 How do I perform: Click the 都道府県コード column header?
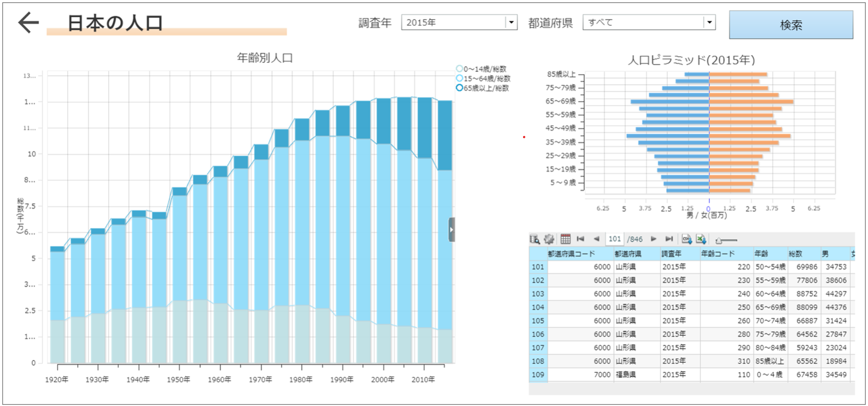(x=571, y=254)
